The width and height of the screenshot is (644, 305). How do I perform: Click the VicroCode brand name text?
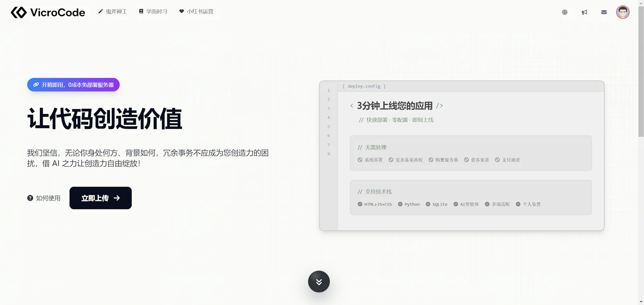[58, 12]
